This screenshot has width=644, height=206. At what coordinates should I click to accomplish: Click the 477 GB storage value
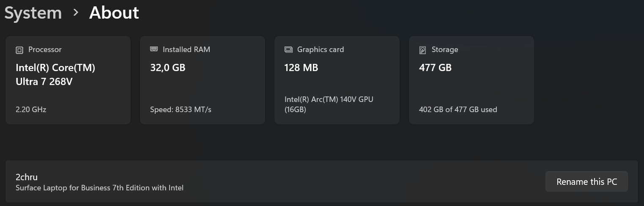point(435,68)
